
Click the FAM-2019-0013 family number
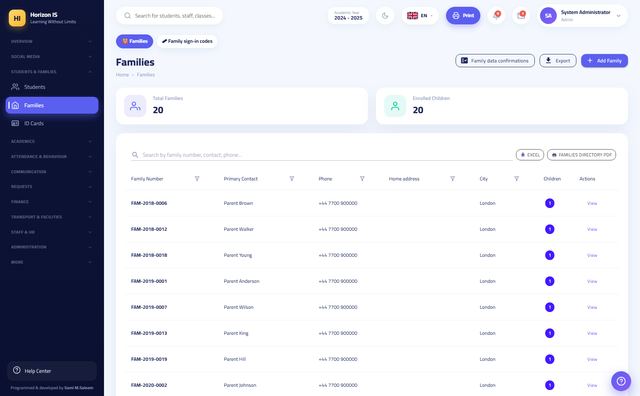[149, 333]
